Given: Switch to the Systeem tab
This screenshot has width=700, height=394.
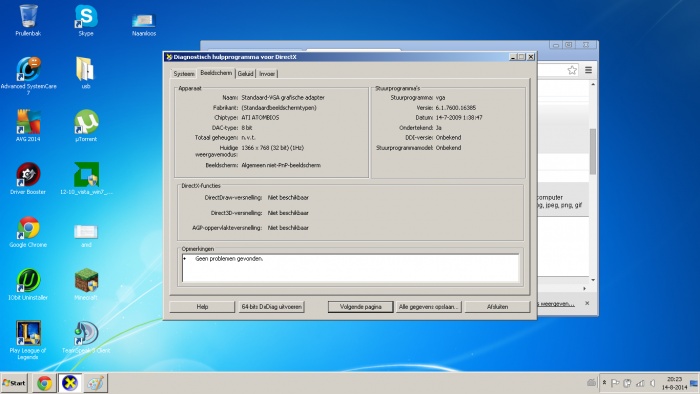Looking at the screenshot, I should (x=184, y=74).
